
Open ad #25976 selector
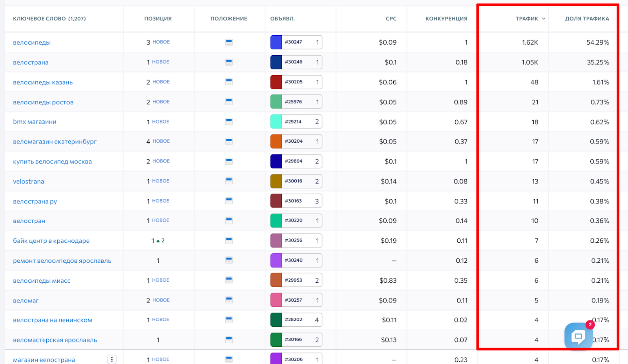click(296, 102)
